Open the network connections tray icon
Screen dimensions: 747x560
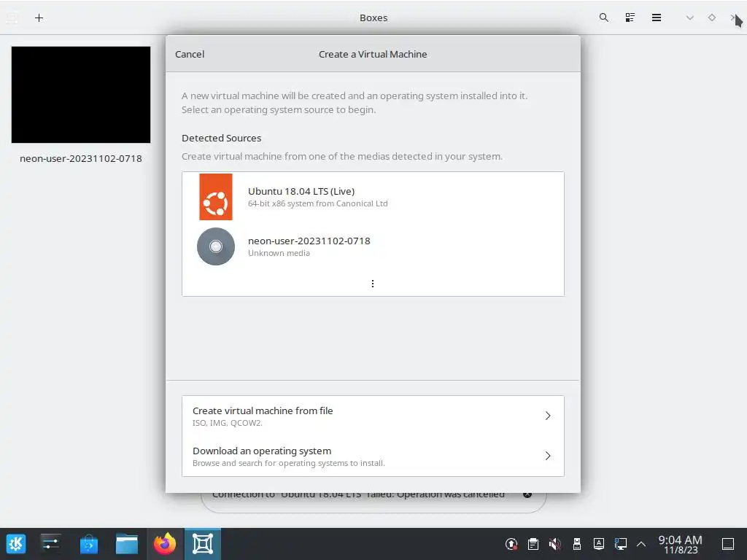[621, 544]
